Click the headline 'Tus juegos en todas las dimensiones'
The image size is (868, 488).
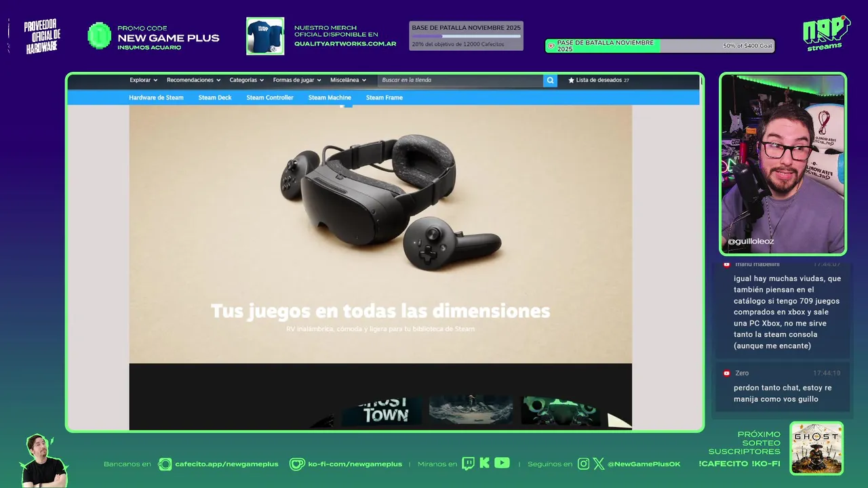pos(380,311)
